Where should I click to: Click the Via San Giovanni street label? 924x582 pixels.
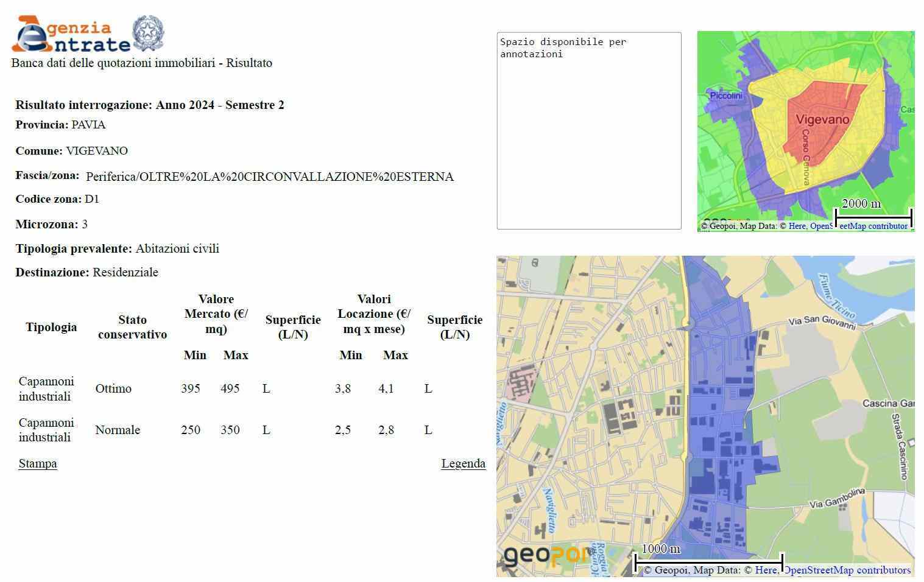[822, 321]
